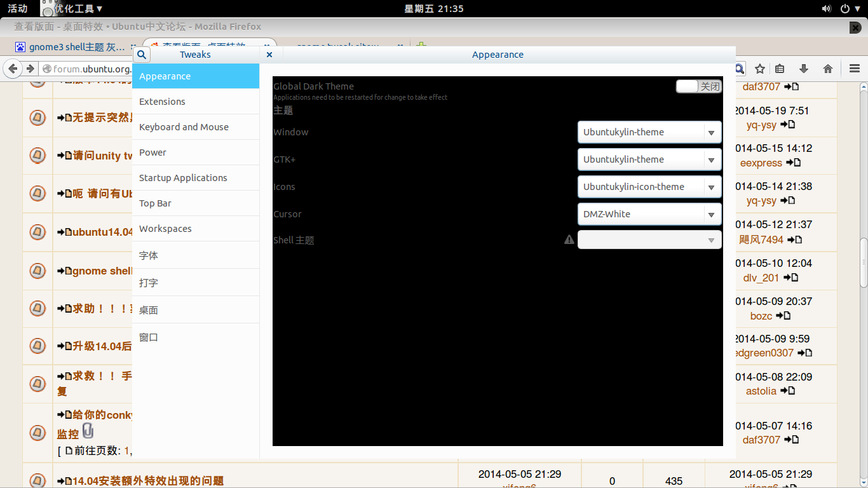This screenshot has width=868, height=488.
Task: Bookmark this page with the star icon
Action: (x=759, y=69)
